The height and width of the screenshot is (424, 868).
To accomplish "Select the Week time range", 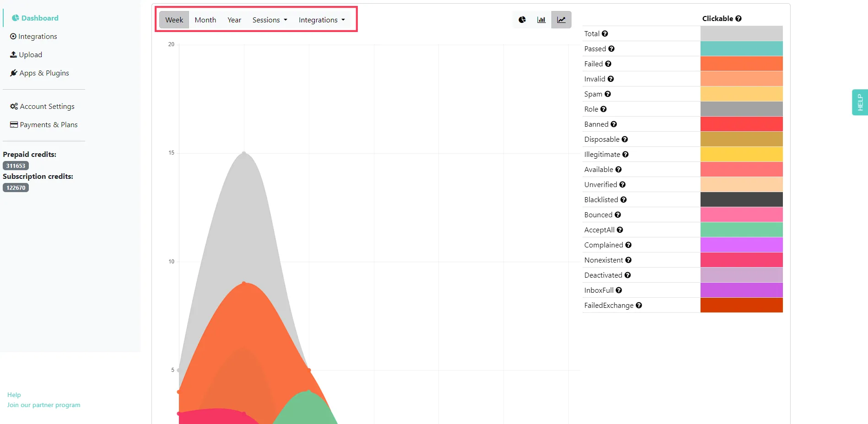I will point(174,20).
